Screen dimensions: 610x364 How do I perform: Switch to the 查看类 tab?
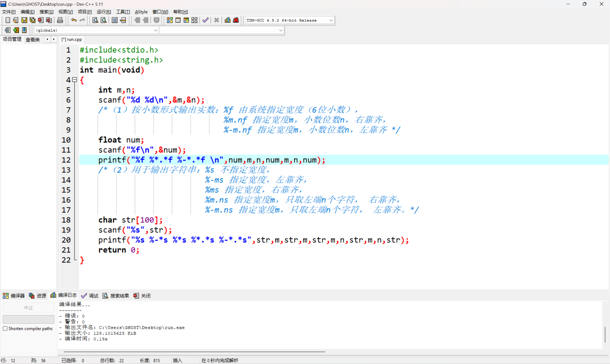[33, 40]
